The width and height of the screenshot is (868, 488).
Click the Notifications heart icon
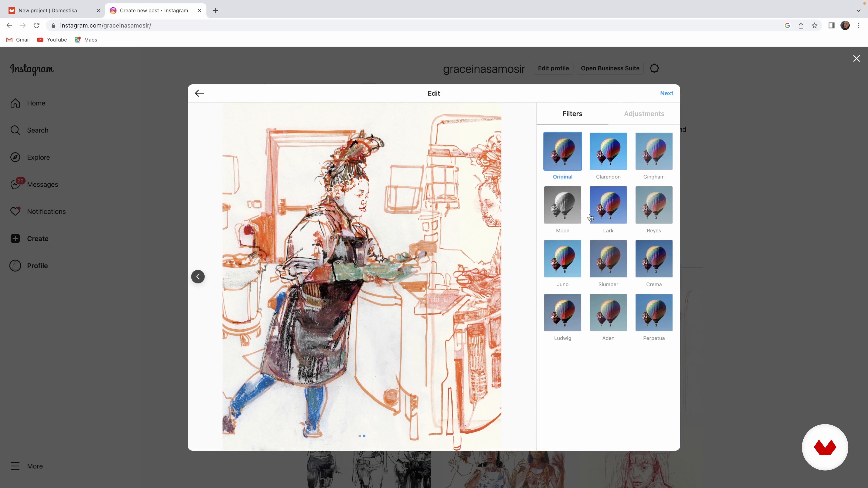coord(15,211)
